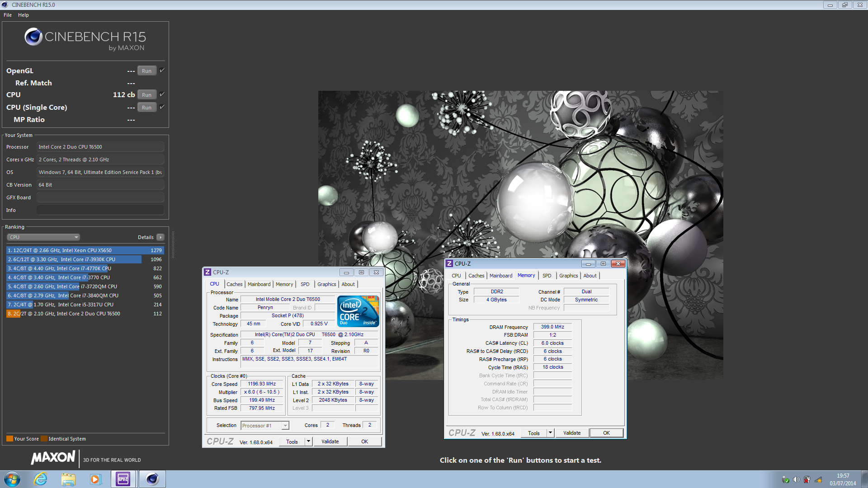Click Tools button in CPU-Z memory window

(534, 433)
